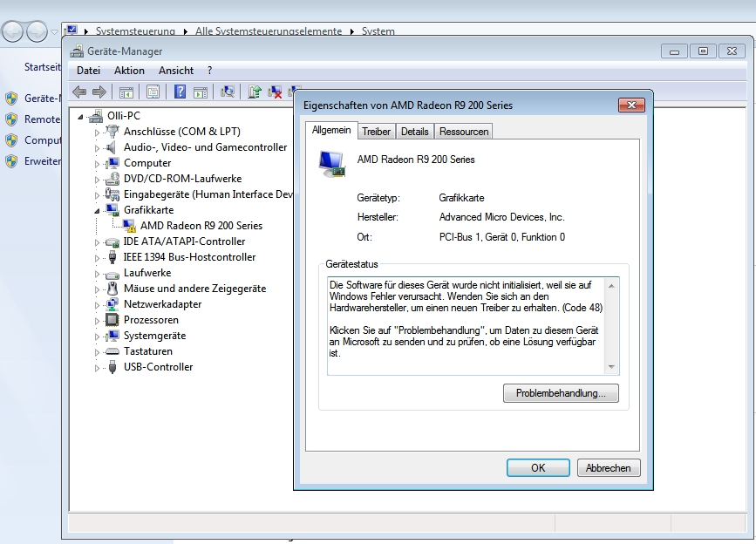The width and height of the screenshot is (756, 544).
Task: Open the Ansicht menu
Action: click(176, 71)
